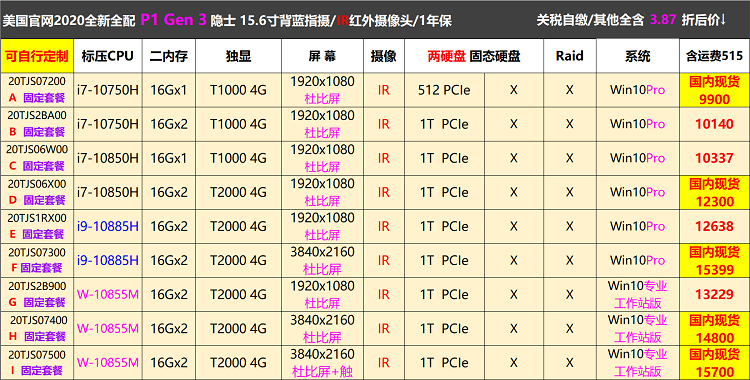Screen dimensions: 750x380
Task: Select the 13229 price cell
Action: [714, 294]
